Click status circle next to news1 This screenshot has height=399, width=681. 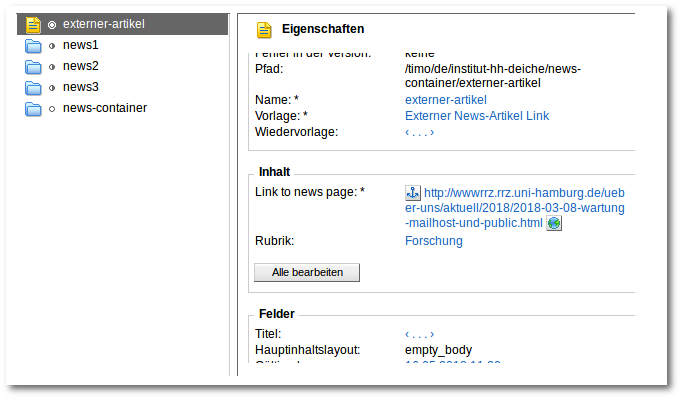click(52, 46)
